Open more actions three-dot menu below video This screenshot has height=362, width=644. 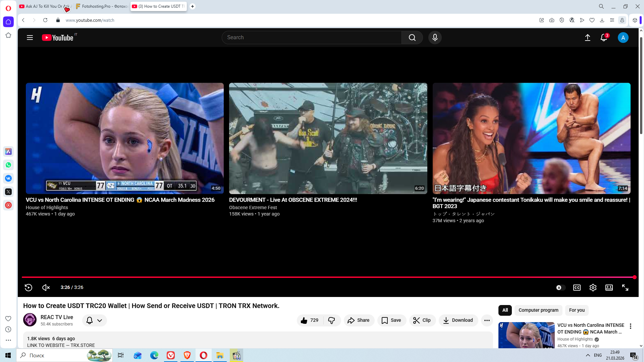pos(487,320)
